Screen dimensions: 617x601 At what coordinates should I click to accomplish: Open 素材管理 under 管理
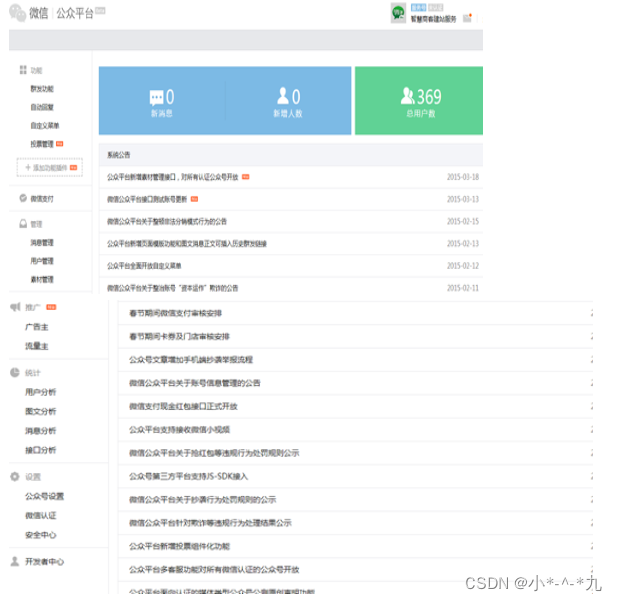tap(42, 279)
